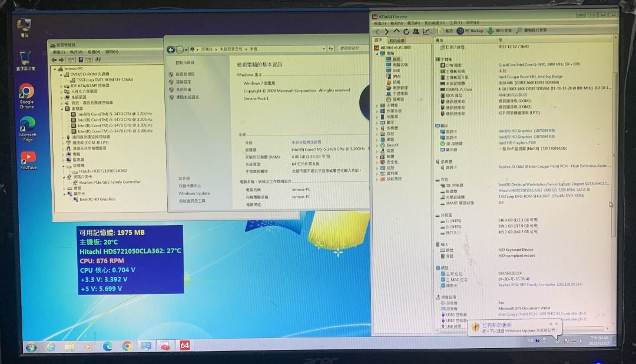636x364 pixels.
Task: Open System address bar dropdown arrow
Action: coord(324,49)
